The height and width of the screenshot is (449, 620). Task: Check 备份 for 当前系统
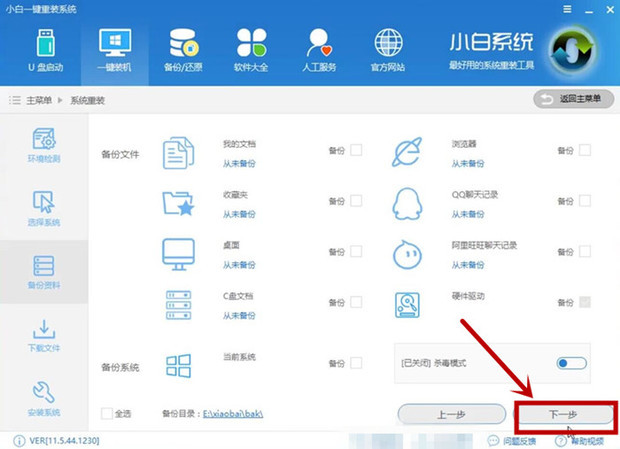pos(356,363)
